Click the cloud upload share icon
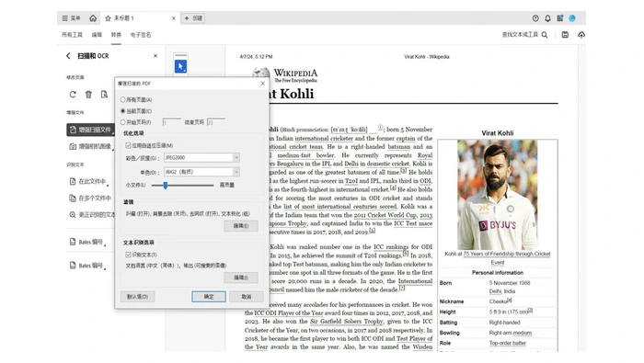644x363 pixels. point(581,35)
